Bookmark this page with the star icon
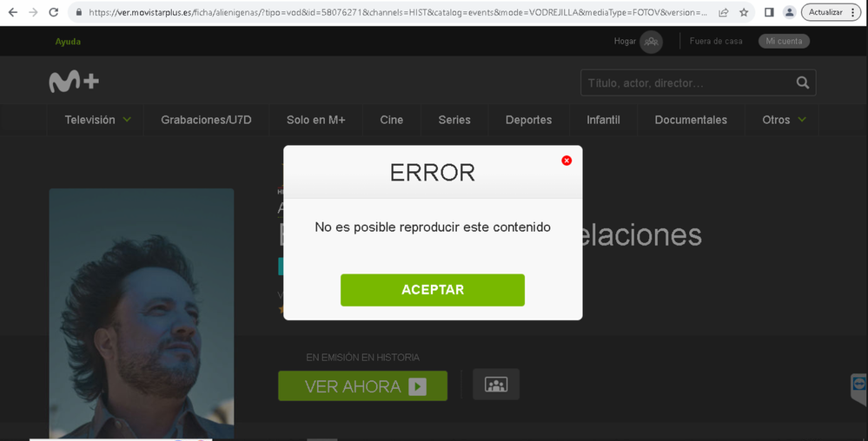This screenshot has width=868, height=441. point(744,12)
